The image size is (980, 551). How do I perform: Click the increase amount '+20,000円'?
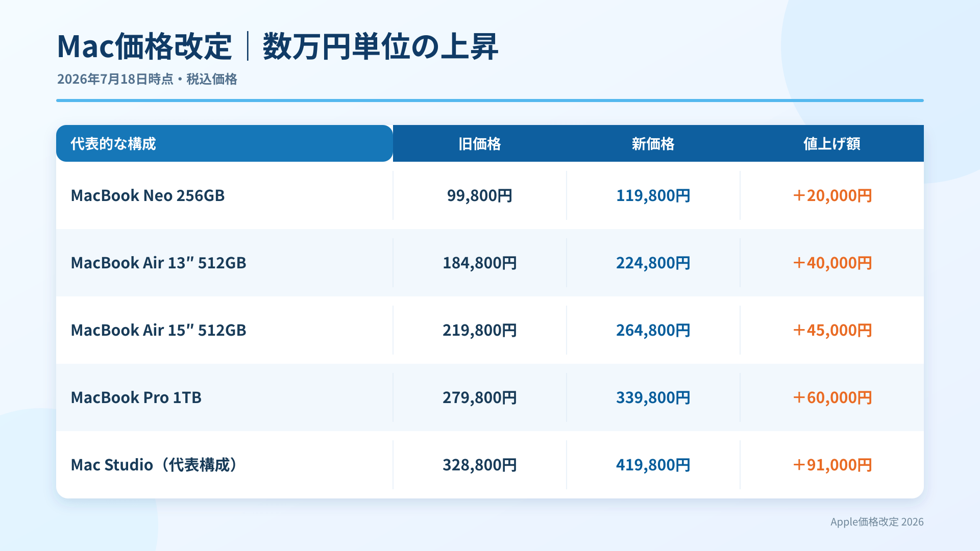pyautogui.click(x=831, y=195)
